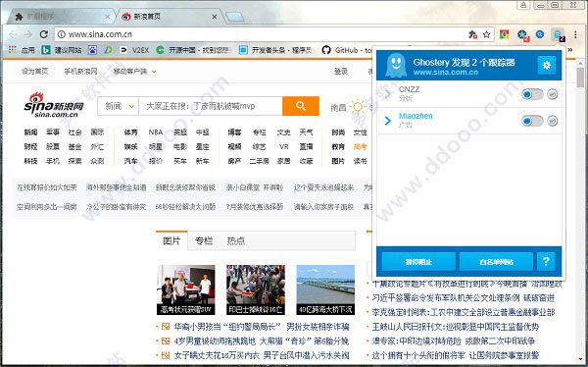The image size is (588, 367).
Task: Open the 高考 highlighted link
Action: [360, 146]
